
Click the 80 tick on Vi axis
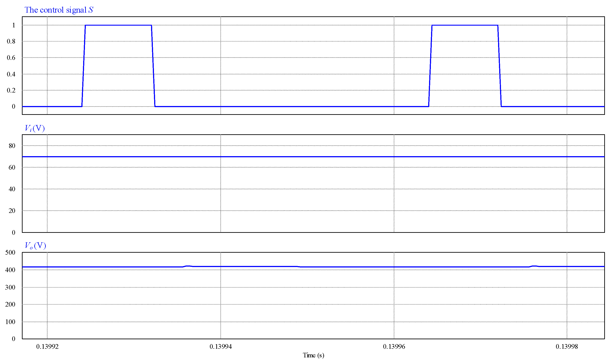(12, 146)
